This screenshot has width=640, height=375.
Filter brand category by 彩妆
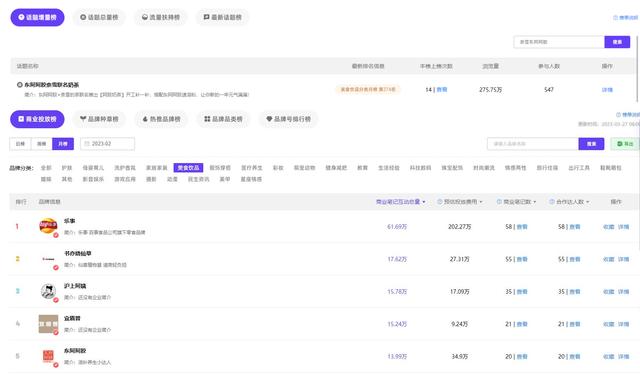click(x=278, y=168)
